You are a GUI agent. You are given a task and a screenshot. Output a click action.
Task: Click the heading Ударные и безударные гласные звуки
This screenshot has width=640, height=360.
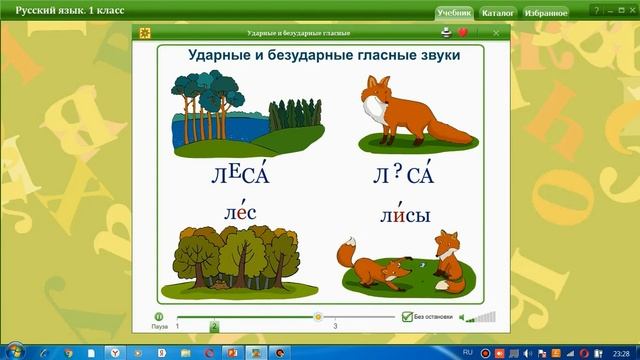point(324,55)
